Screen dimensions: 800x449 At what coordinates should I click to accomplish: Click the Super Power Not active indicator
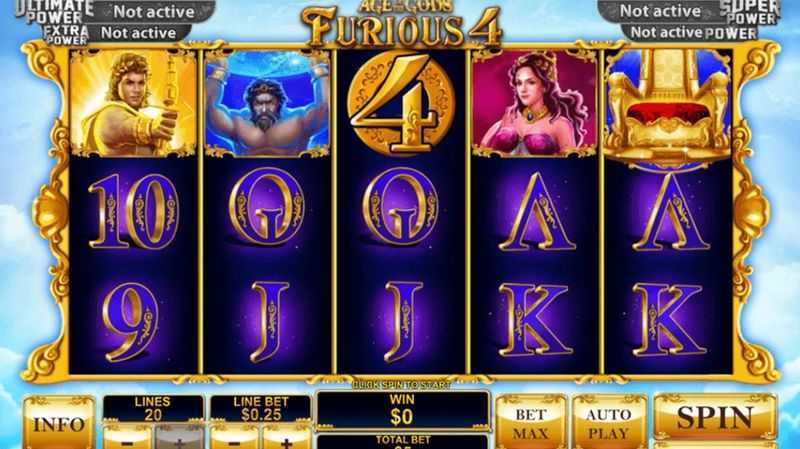pyautogui.click(x=660, y=11)
